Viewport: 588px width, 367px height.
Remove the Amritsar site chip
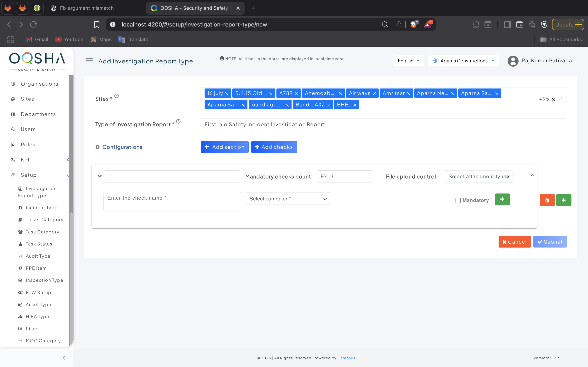(409, 93)
